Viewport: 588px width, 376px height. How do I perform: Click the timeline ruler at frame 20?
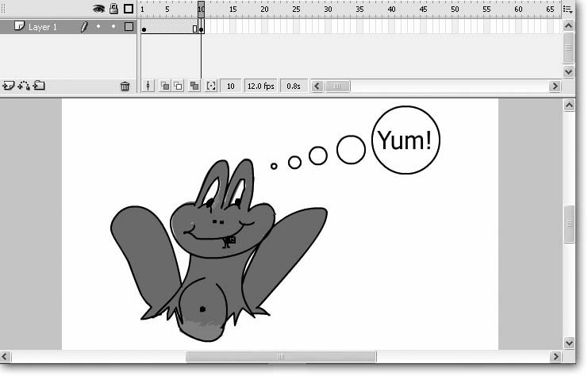(x=264, y=10)
